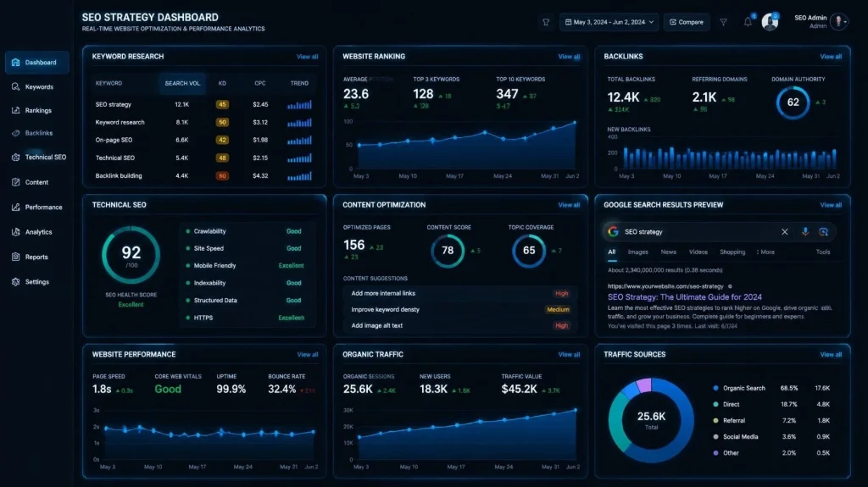Click the user avatar photo in header
The width and height of the screenshot is (868, 487).
tap(770, 21)
